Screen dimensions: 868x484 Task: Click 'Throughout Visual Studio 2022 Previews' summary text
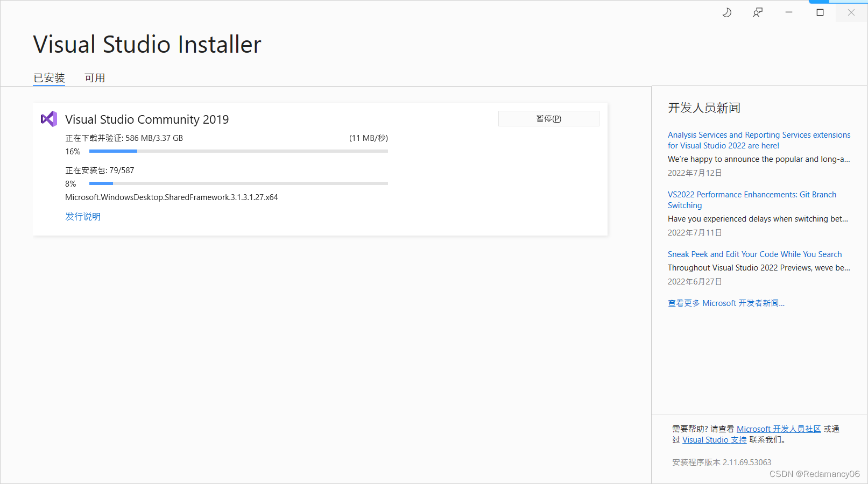point(759,268)
